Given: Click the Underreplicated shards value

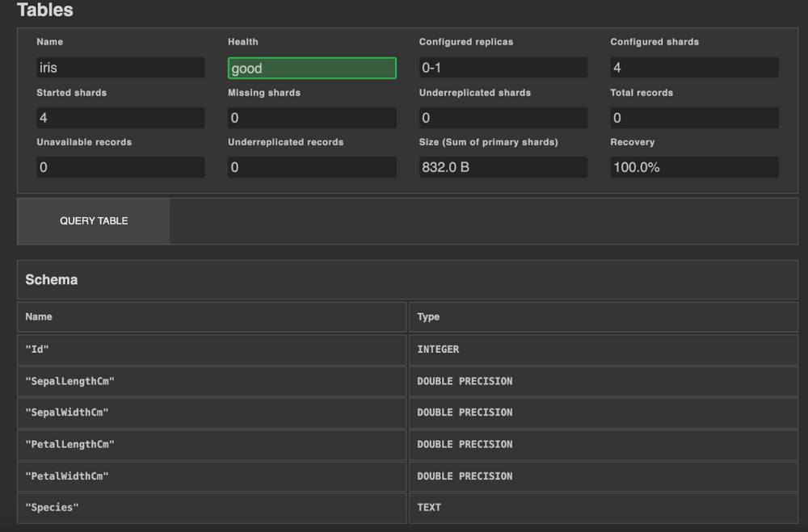Looking at the screenshot, I should click(x=503, y=118).
